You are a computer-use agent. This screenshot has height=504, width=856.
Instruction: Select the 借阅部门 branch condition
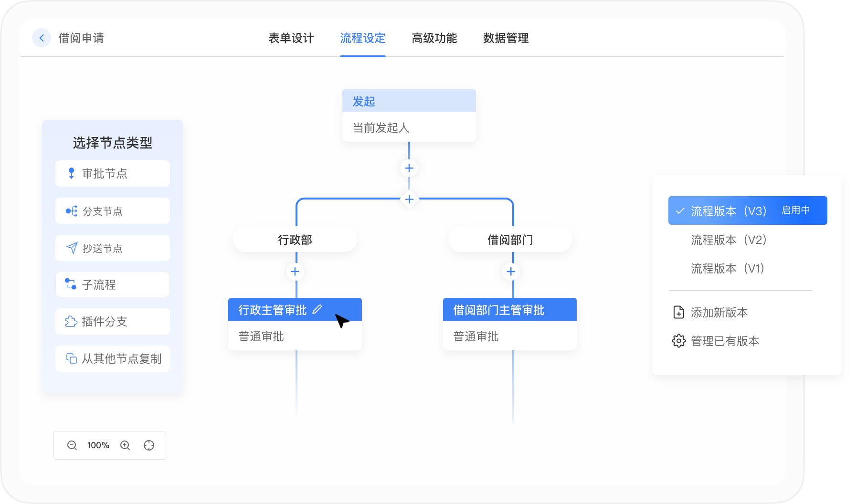coord(510,240)
